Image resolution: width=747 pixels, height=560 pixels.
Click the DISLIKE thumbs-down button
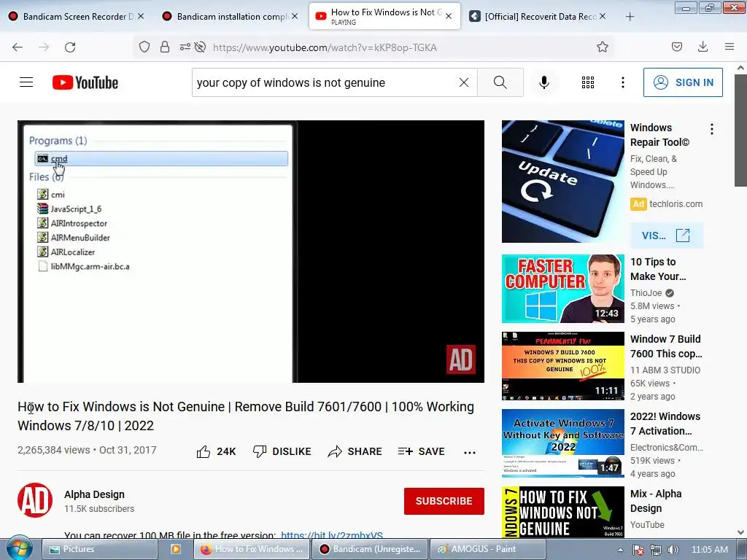coord(282,451)
